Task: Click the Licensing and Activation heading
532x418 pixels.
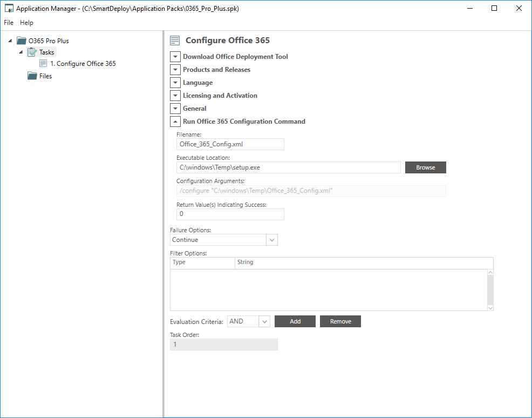Action: tap(220, 96)
